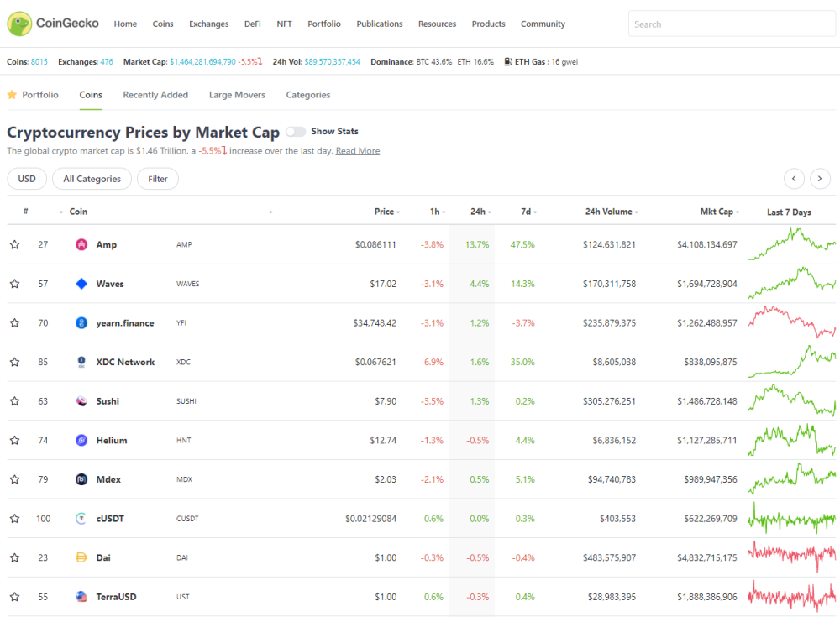Switch to Recently Added tab
The width and height of the screenshot is (840, 617).
pos(155,95)
